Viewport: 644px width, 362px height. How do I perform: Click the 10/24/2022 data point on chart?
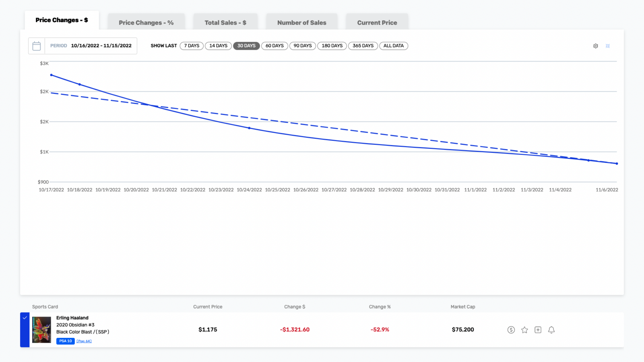(249, 128)
